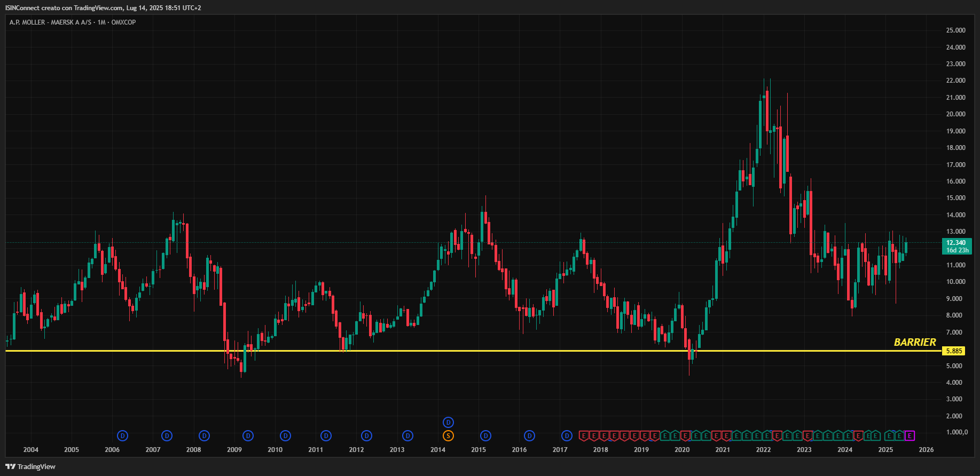Select the 2016 dividend marker
This screenshot has width=980, height=476.
pos(529,436)
